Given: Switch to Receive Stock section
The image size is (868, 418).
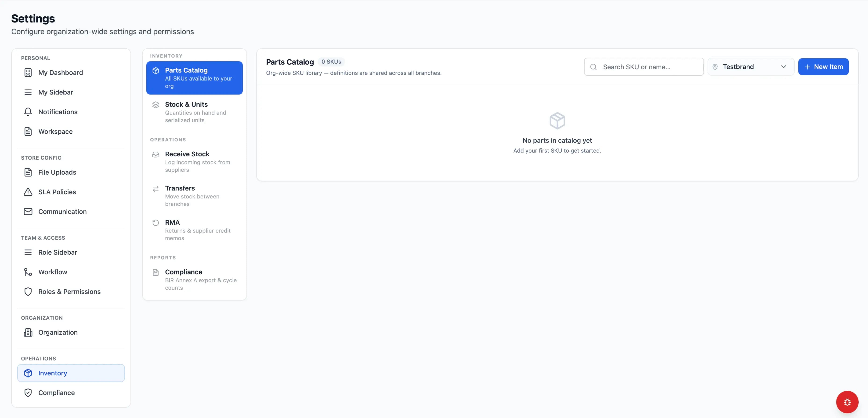Looking at the screenshot, I should (194, 161).
